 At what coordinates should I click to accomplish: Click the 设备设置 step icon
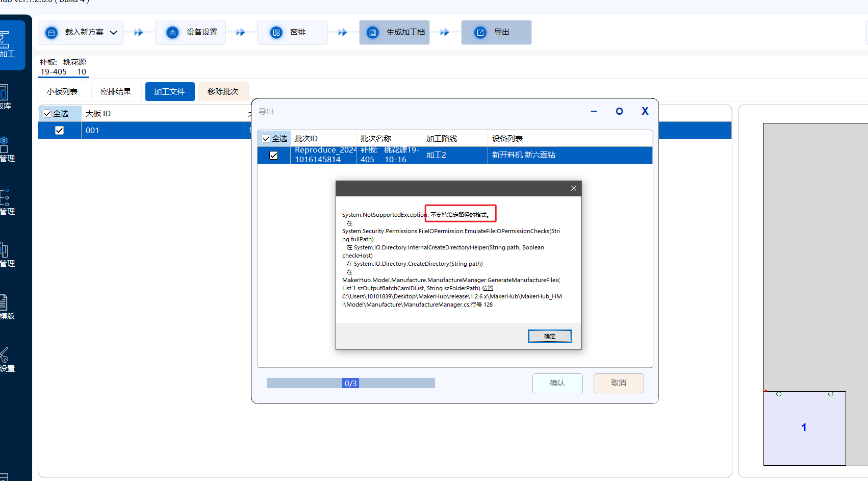coord(172,33)
